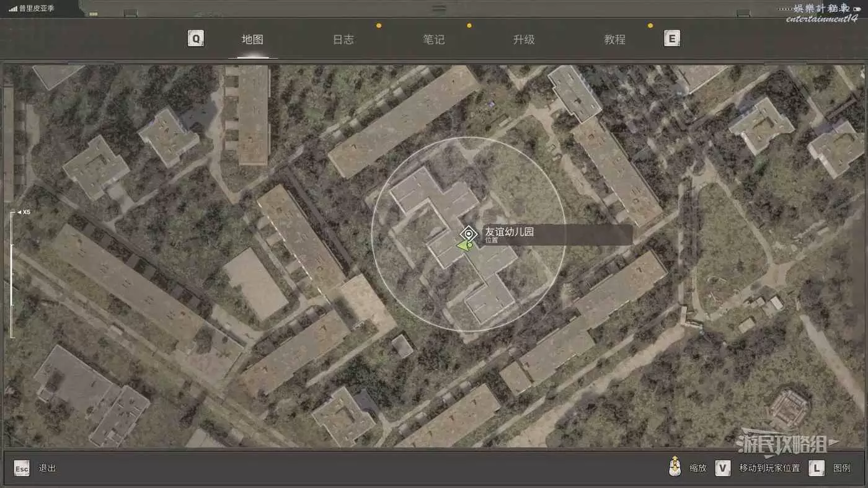Open the 日志 tab
868x488 pixels.
click(x=343, y=40)
